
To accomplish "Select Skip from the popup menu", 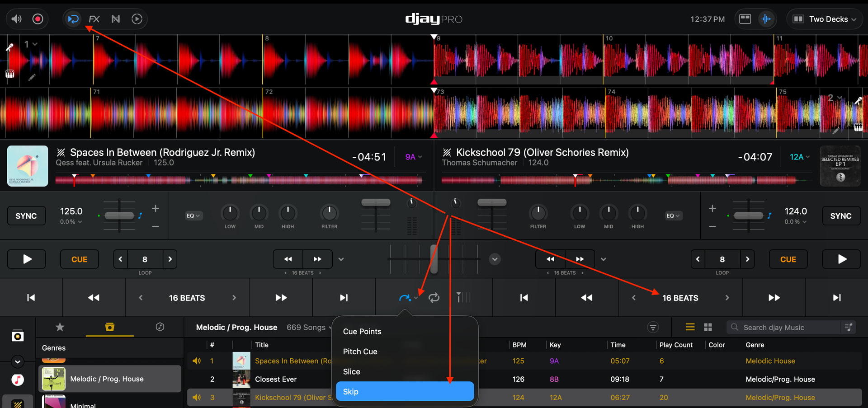I will 405,392.
